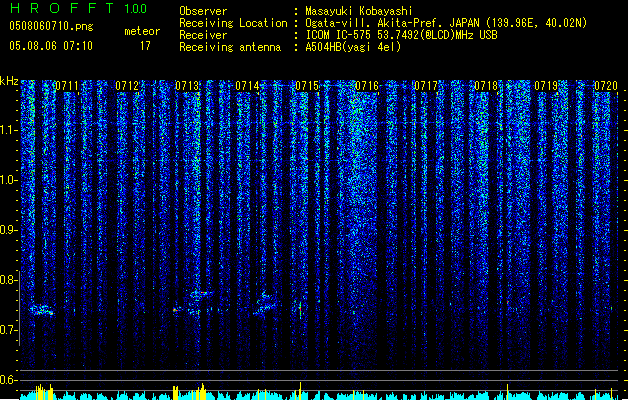629x400 pixels.
Task: Click the 0719 time marker
Action: 546,86
